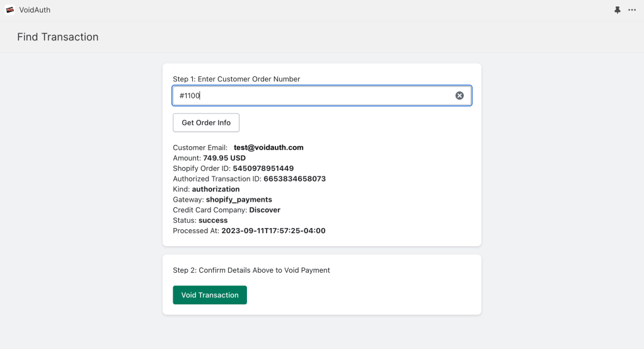The width and height of the screenshot is (644, 349).
Task: Click the Find Transaction page heading
Action: 58,37
